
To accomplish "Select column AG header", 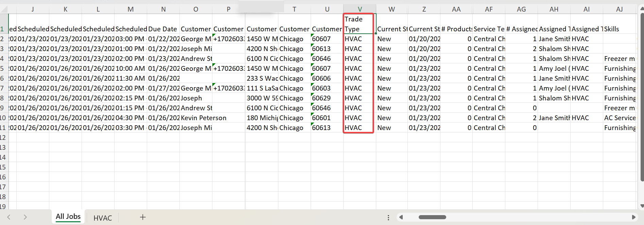I will point(521,9).
